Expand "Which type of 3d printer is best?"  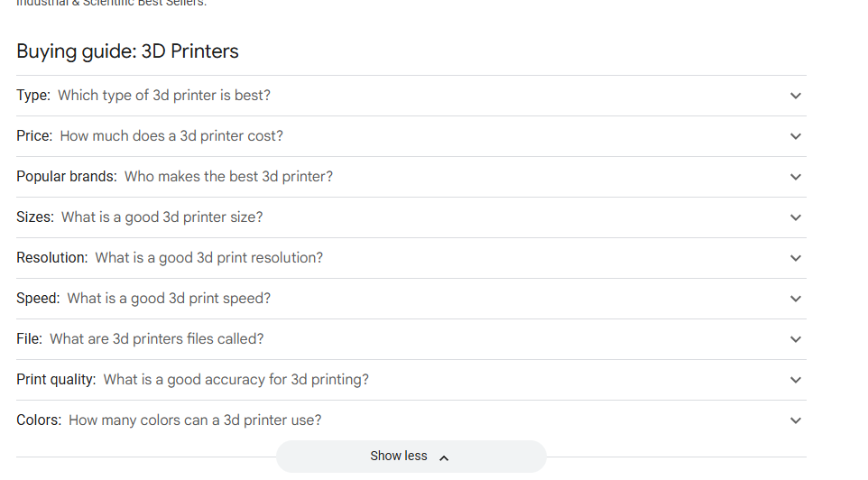click(164, 96)
